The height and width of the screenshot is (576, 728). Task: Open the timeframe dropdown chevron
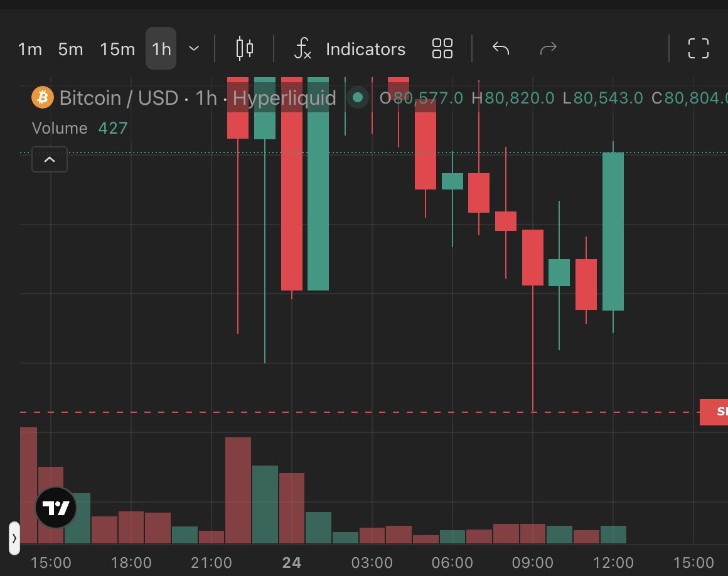coord(194,48)
